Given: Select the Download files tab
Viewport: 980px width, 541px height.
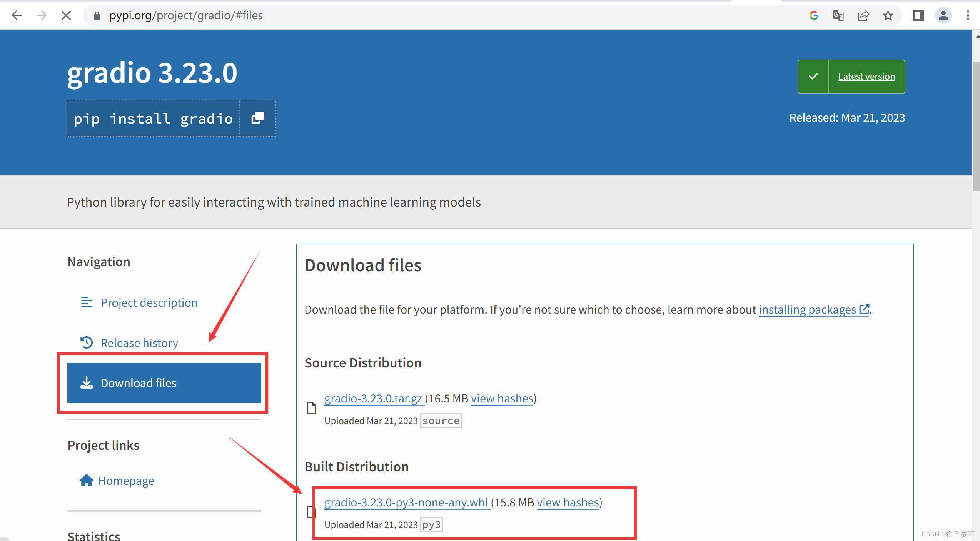Looking at the screenshot, I should tap(164, 383).
